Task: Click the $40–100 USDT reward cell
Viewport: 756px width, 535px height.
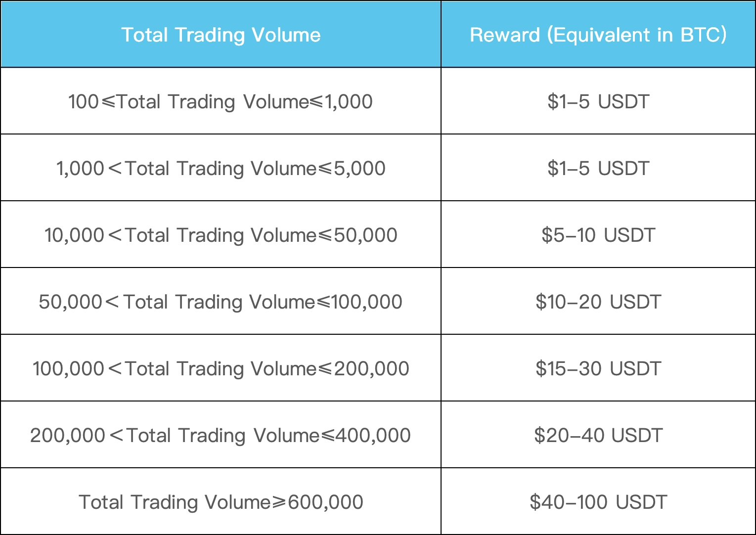Action: 598,502
